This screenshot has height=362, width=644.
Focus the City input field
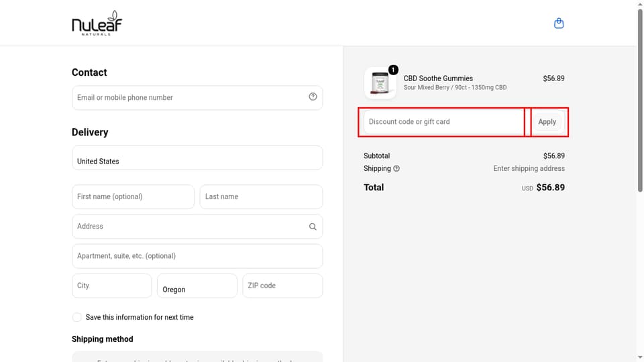[112, 286]
